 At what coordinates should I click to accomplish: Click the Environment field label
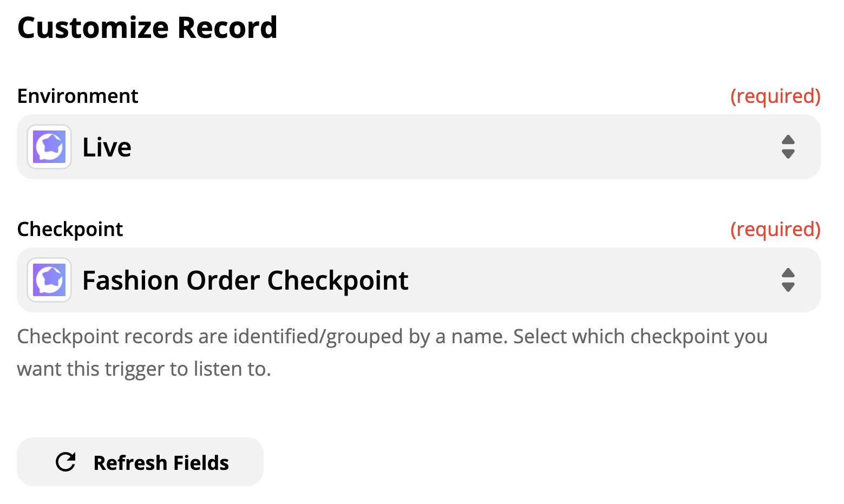(77, 96)
